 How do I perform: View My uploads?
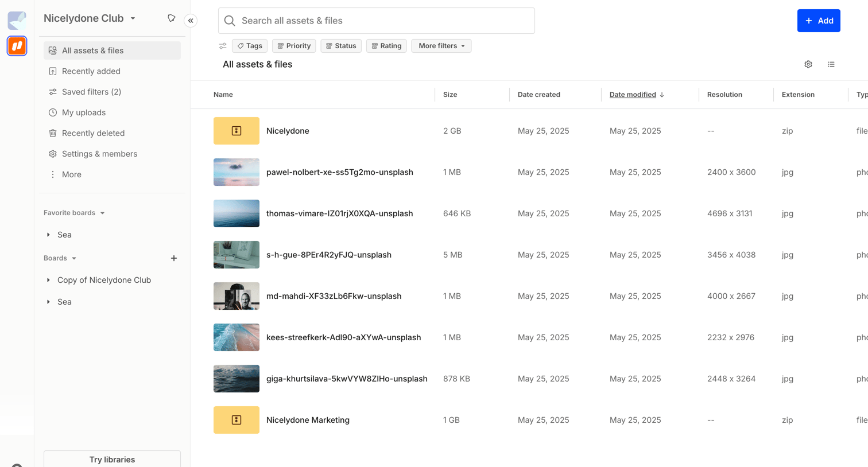tap(112, 112)
